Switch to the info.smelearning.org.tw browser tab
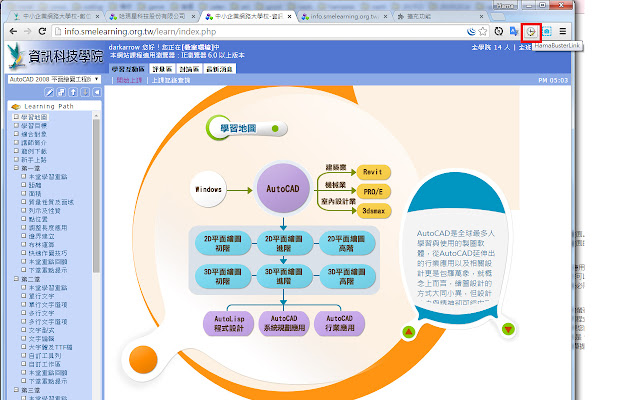Viewport: 640px width, 400px height. coord(344,16)
